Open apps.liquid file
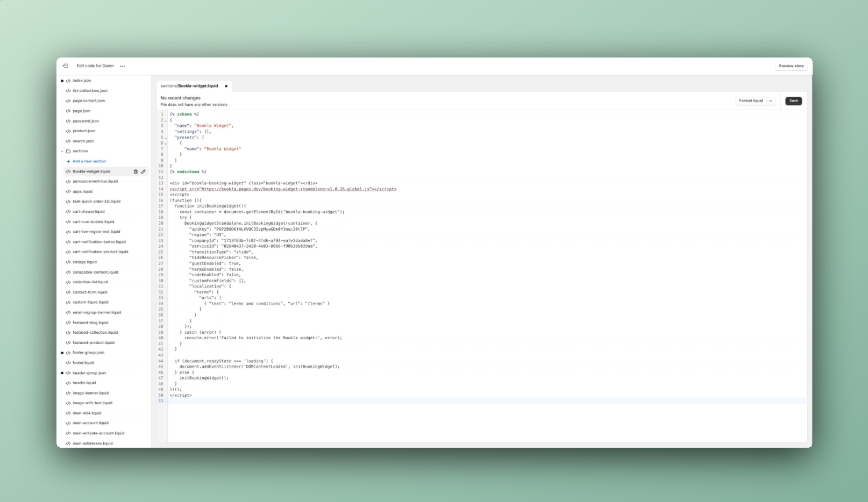 point(82,191)
